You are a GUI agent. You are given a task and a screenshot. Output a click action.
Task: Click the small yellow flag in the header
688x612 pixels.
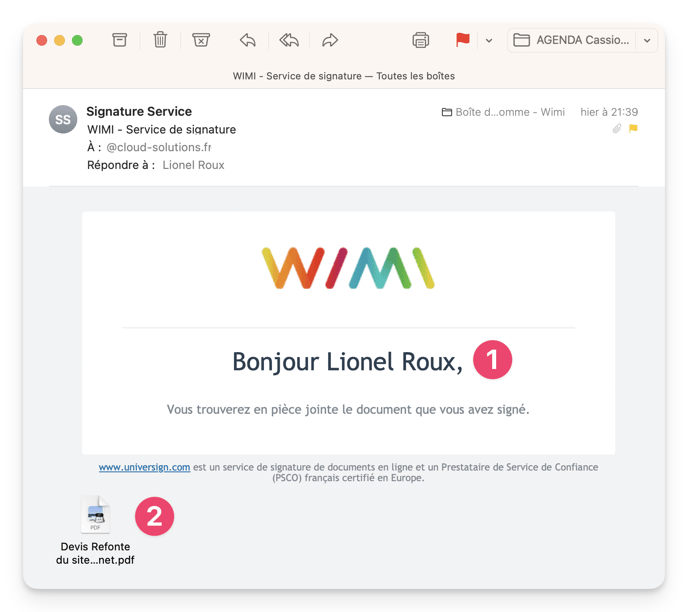tap(633, 129)
